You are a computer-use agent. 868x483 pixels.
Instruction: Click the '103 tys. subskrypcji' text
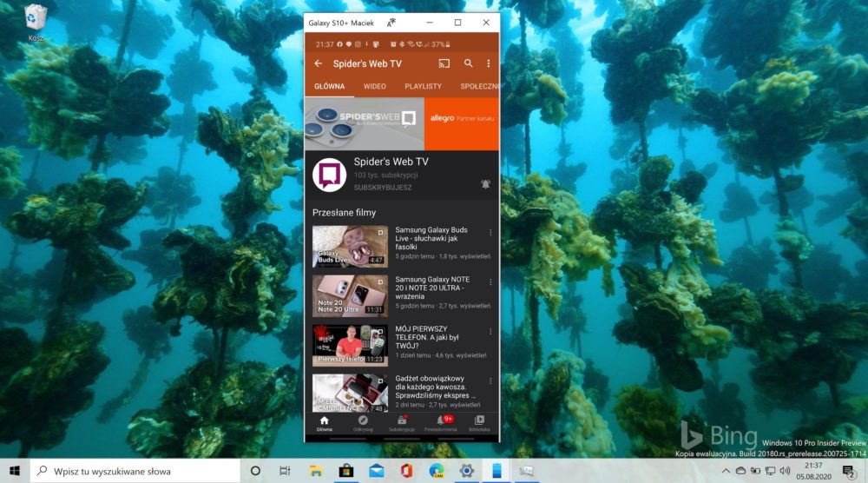point(386,175)
